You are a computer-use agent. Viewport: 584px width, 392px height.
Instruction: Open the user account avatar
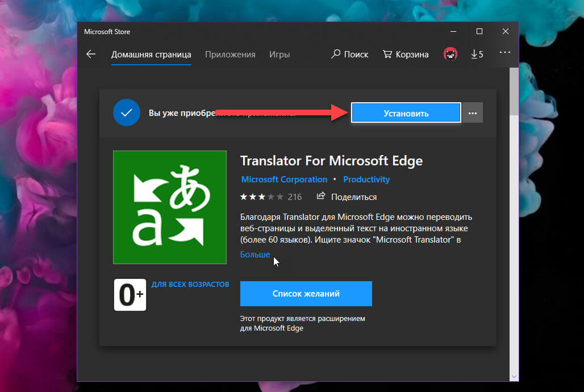pyautogui.click(x=450, y=55)
